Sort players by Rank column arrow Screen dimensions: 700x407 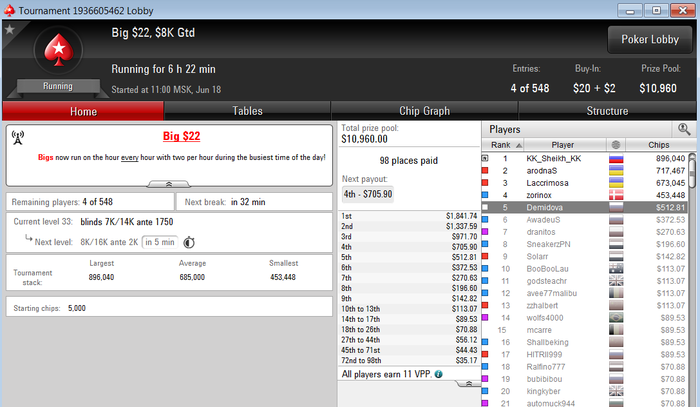tap(519, 145)
